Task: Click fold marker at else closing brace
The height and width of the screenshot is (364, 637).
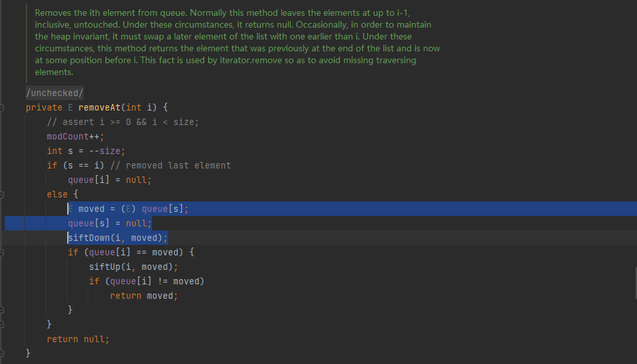Action: pos(3,324)
